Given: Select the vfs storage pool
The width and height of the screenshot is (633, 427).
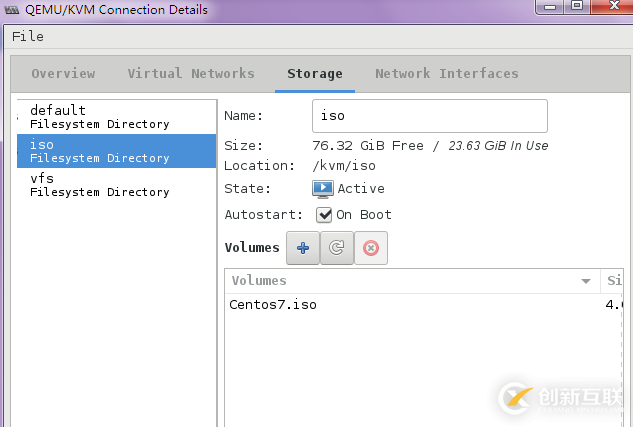Looking at the screenshot, I should pos(116,185).
